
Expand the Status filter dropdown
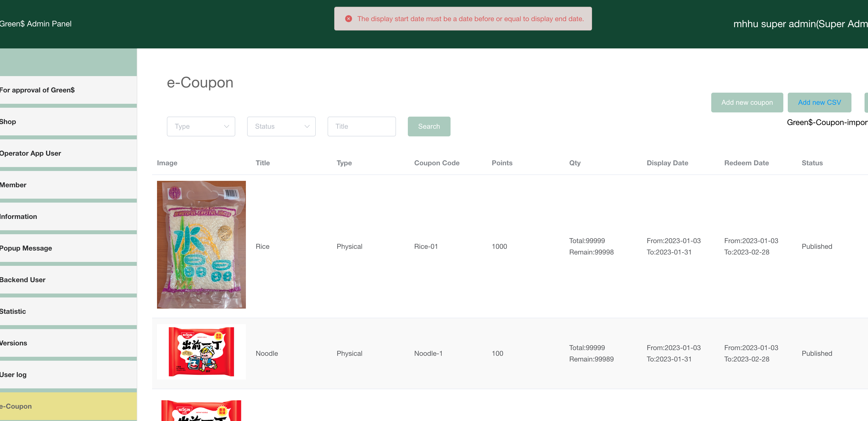(x=281, y=126)
